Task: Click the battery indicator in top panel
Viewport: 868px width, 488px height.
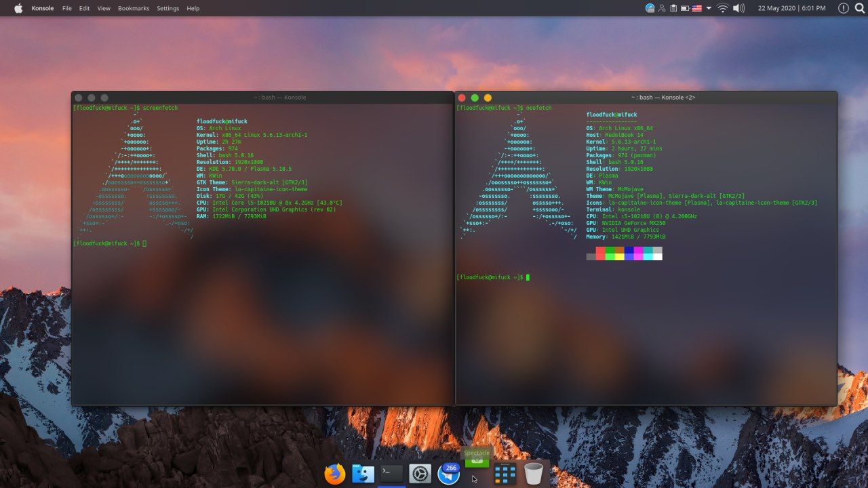Action: click(x=685, y=8)
